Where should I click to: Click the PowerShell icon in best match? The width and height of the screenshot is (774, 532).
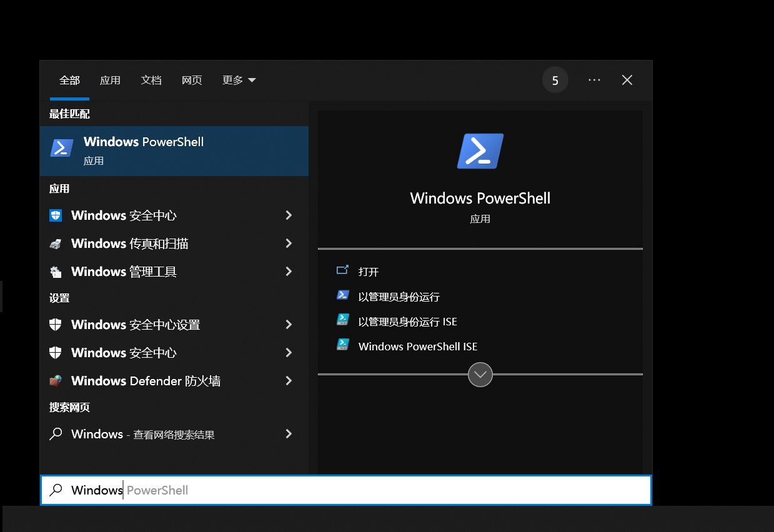[x=62, y=148]
